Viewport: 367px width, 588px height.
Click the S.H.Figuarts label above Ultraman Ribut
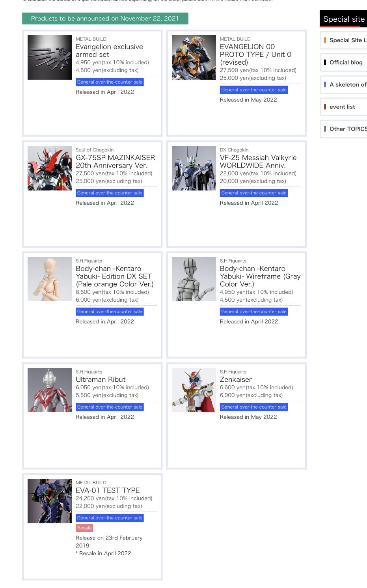click(89, 372)
